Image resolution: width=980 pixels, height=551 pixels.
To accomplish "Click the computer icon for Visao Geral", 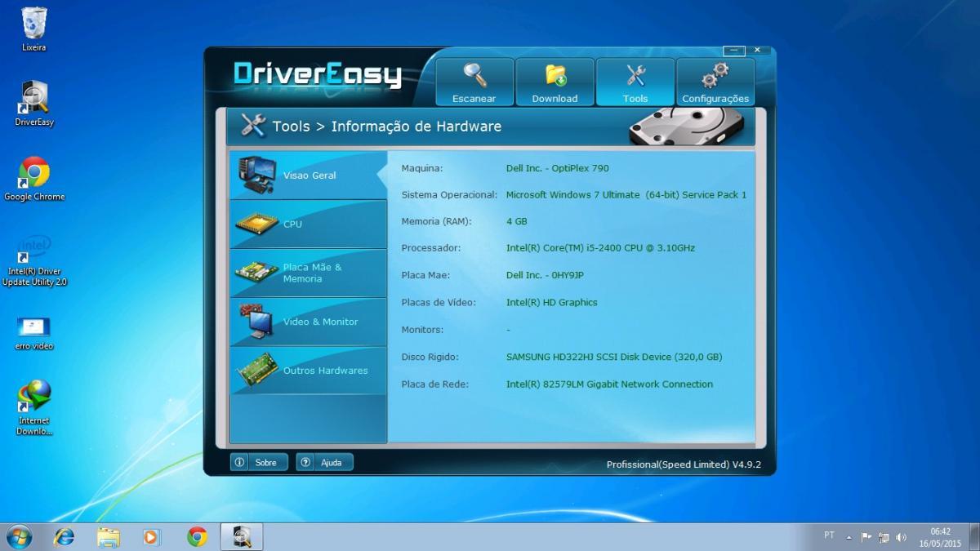I will tap(256, 175).
